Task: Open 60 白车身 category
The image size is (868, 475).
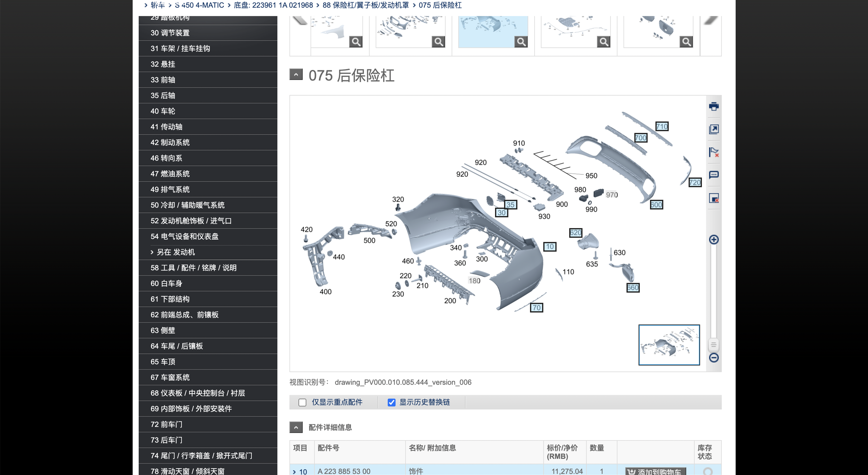Action: (208, 283)
